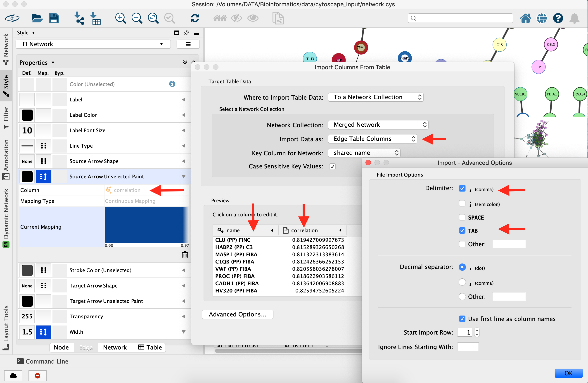Open the Network Collection dropdown
Viewport: 588px width, 383px height.
(378, 125)
